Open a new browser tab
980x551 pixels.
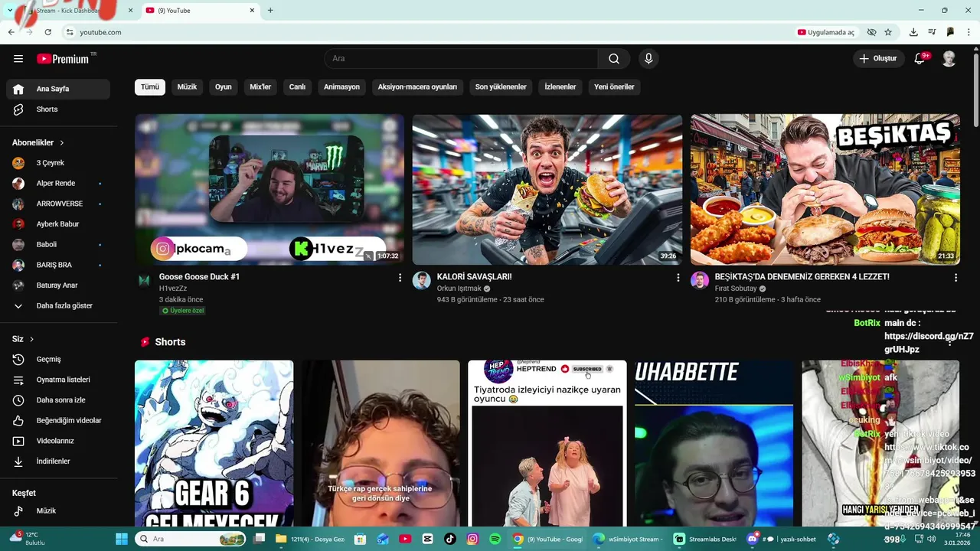[270, 11]
